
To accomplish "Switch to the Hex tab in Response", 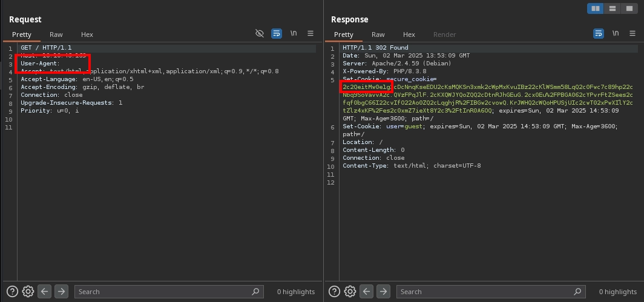I will [x=409, y=34].
